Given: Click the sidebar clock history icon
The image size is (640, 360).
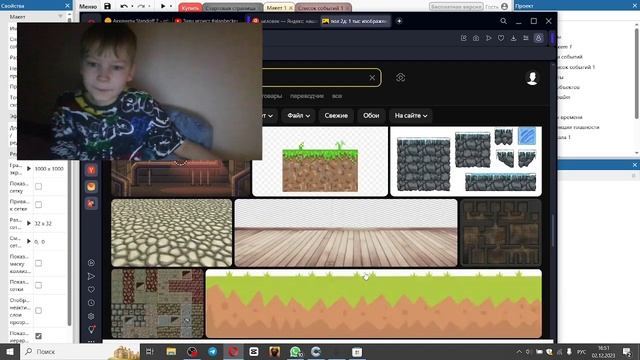Looking at the screenshot, I should click(91, 303).
